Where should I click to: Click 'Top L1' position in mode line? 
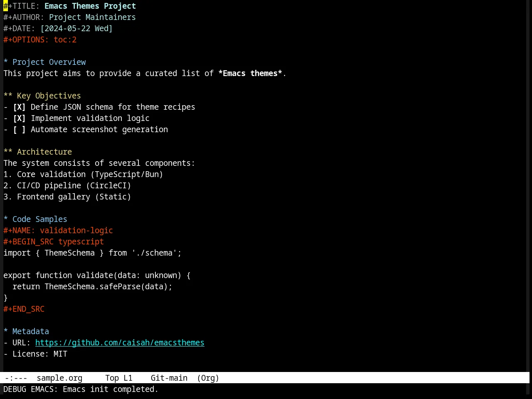pos(119,378)
